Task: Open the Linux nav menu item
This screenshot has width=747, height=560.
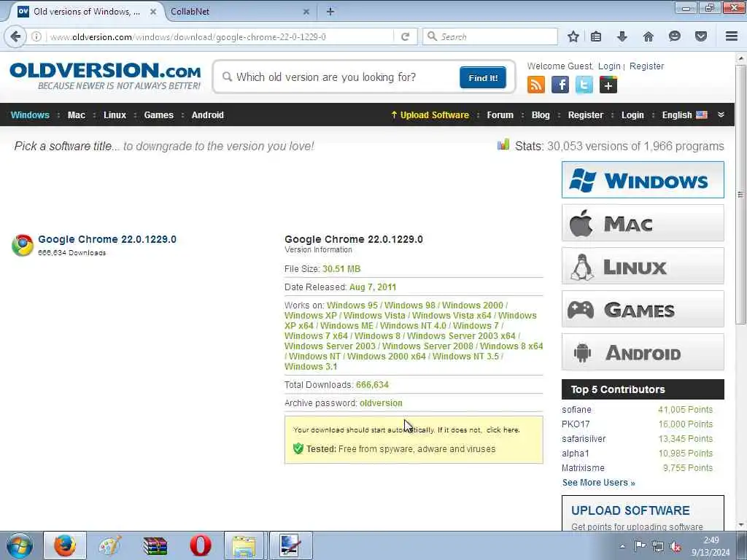Action: click(115, 114)
